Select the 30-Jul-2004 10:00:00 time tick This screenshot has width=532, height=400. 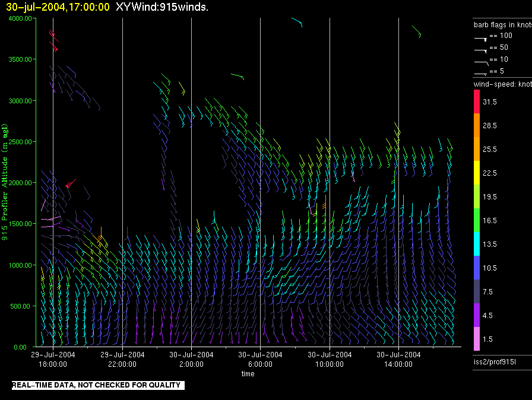tap(330, 359)
